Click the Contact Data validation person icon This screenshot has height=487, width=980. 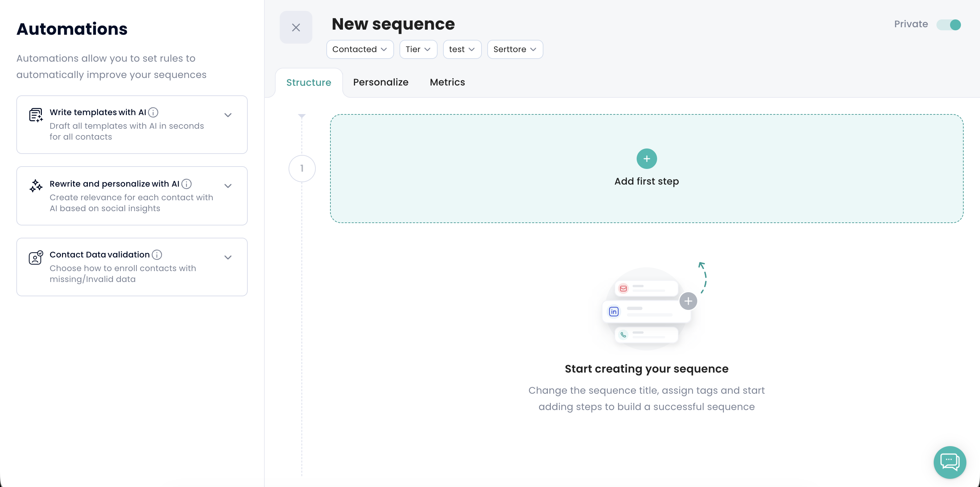pyautogui.click(x=36, y=258)
